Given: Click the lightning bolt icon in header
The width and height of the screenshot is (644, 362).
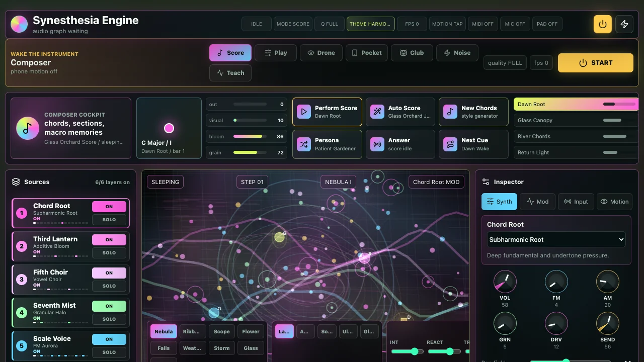Looking at the screenshot, I should pyautogui.click(x=624, y=24).
